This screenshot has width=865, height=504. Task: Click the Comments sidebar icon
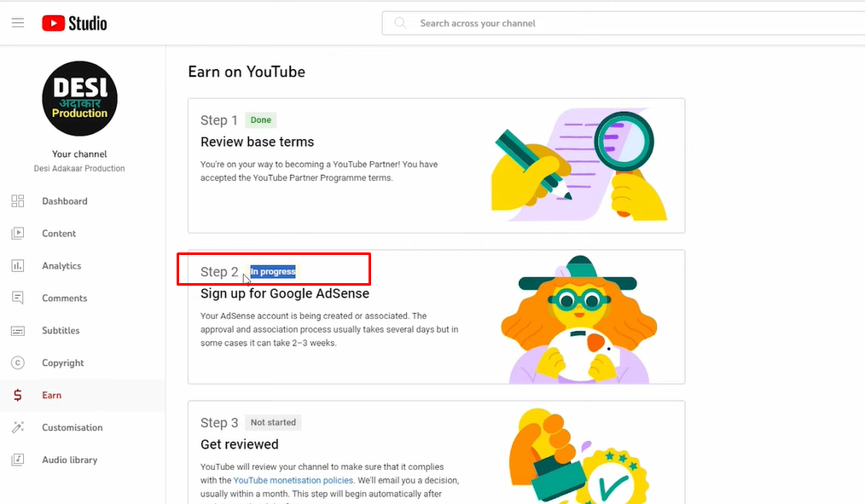17,298
